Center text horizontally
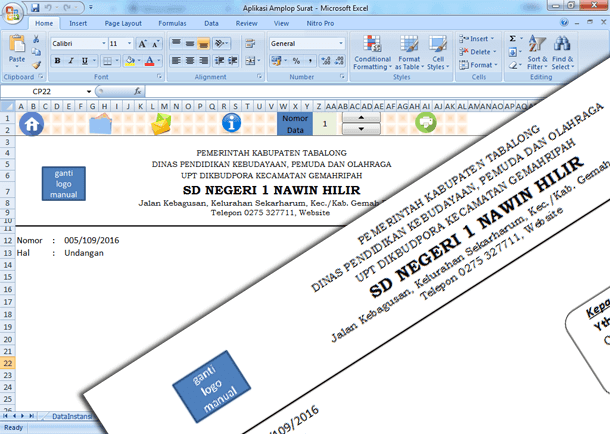 click(190, 61)
